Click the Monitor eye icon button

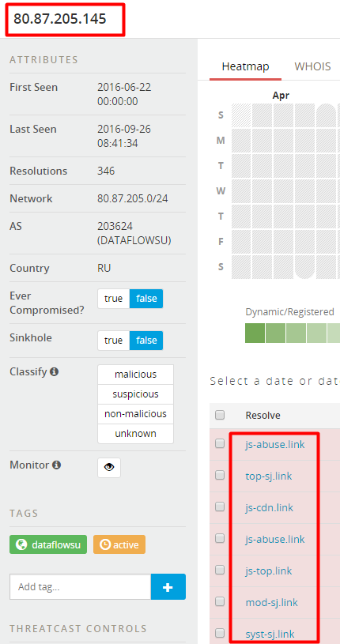coord(109,467)
